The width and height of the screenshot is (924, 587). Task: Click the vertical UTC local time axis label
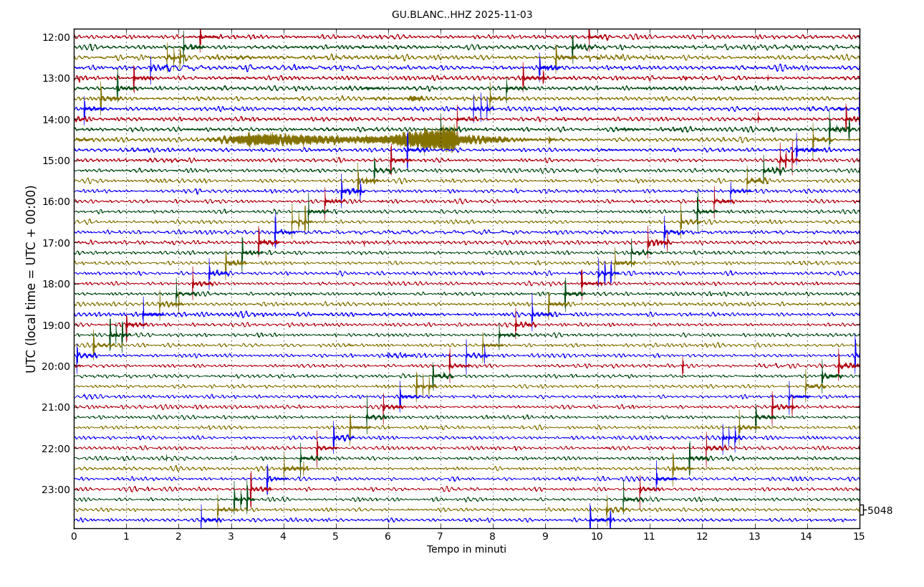point(32,279)
